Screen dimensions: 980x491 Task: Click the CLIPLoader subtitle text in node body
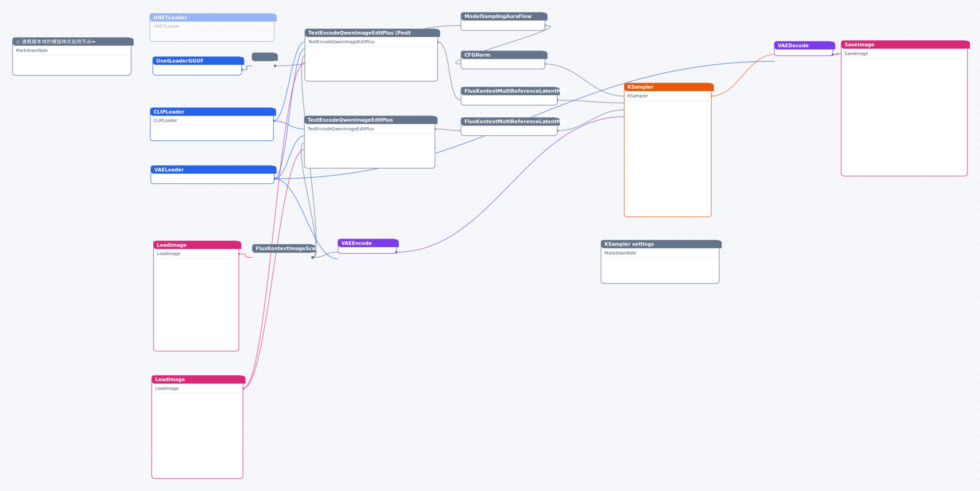[x=165, y=121]
